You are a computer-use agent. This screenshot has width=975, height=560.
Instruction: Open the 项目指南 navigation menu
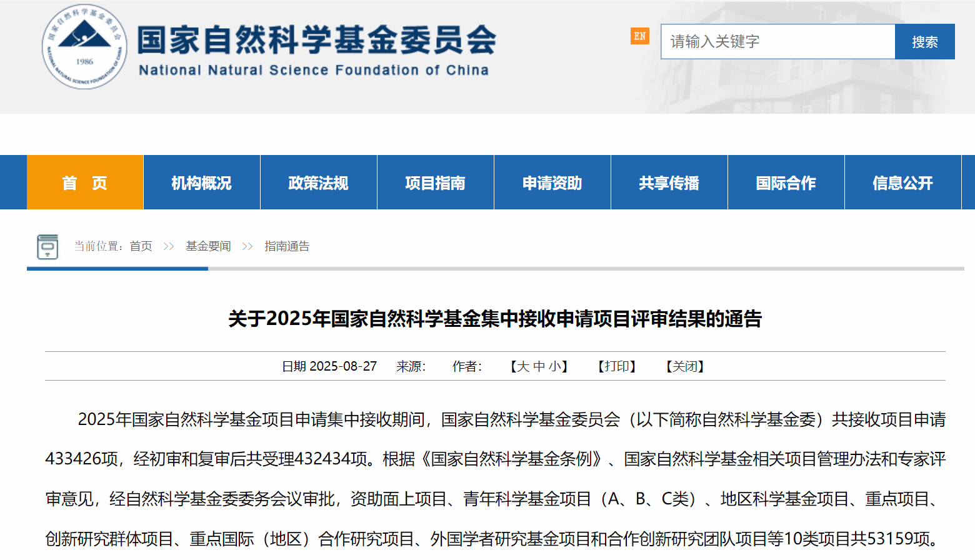pos(436,182)
